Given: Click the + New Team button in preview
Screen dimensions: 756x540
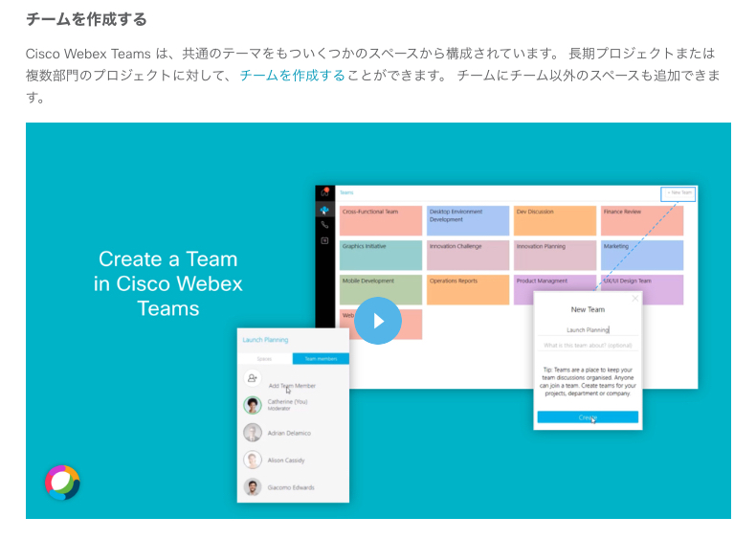Looking at the screenshot, I should [678, 193].
